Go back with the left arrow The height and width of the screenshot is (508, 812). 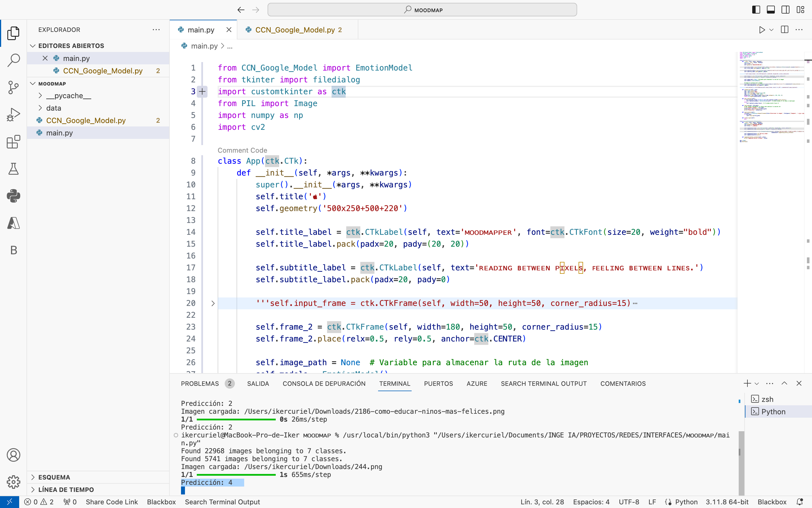point(241,10)
